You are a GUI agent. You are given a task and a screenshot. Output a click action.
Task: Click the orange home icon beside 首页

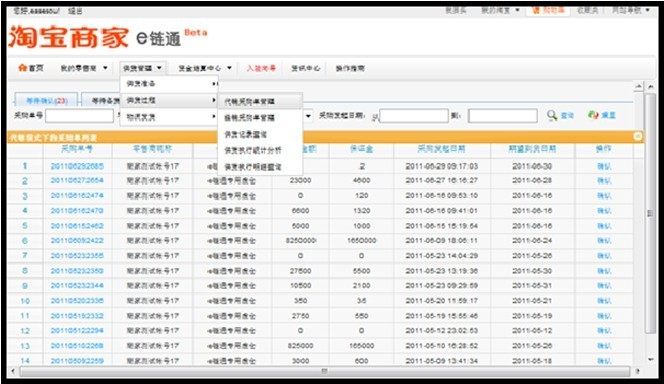click(x=22, y=68)
